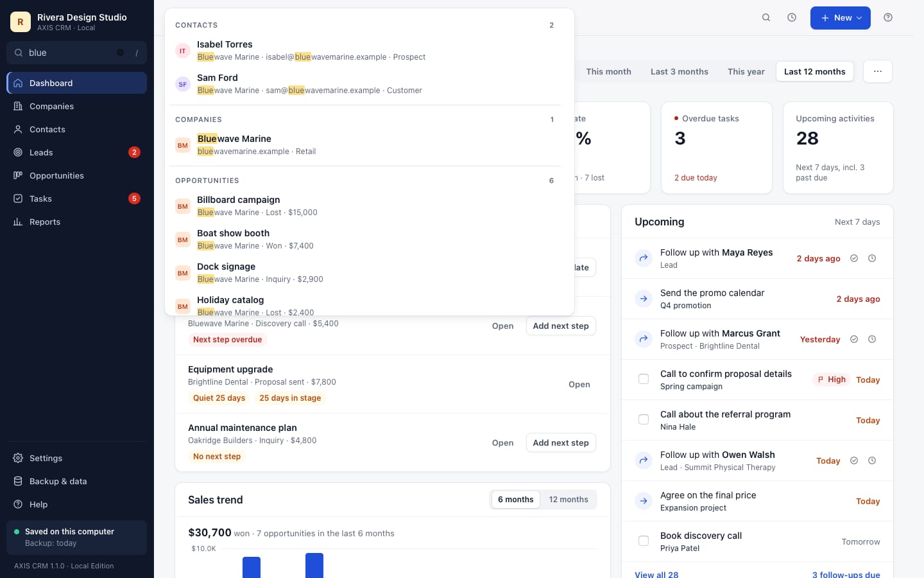Screen dimensions: 924x578
Task: Snooze the Follow up with Marcus Grant item
Action: click(872, 339)
